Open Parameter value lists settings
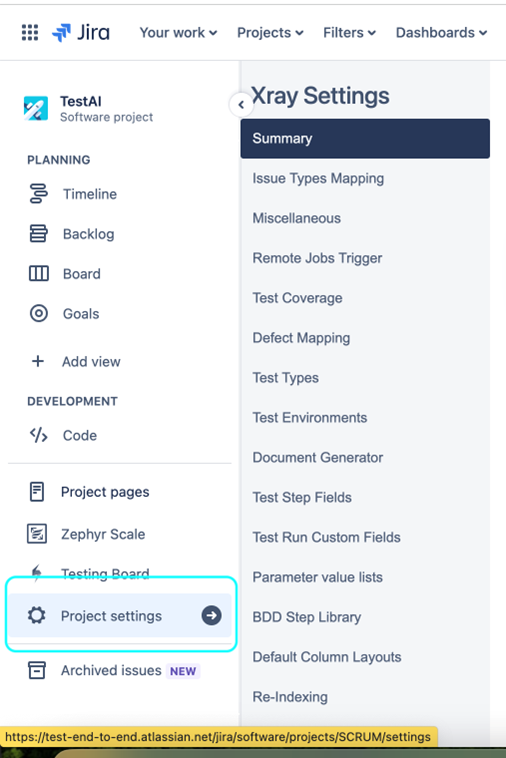 coord(318,577)
